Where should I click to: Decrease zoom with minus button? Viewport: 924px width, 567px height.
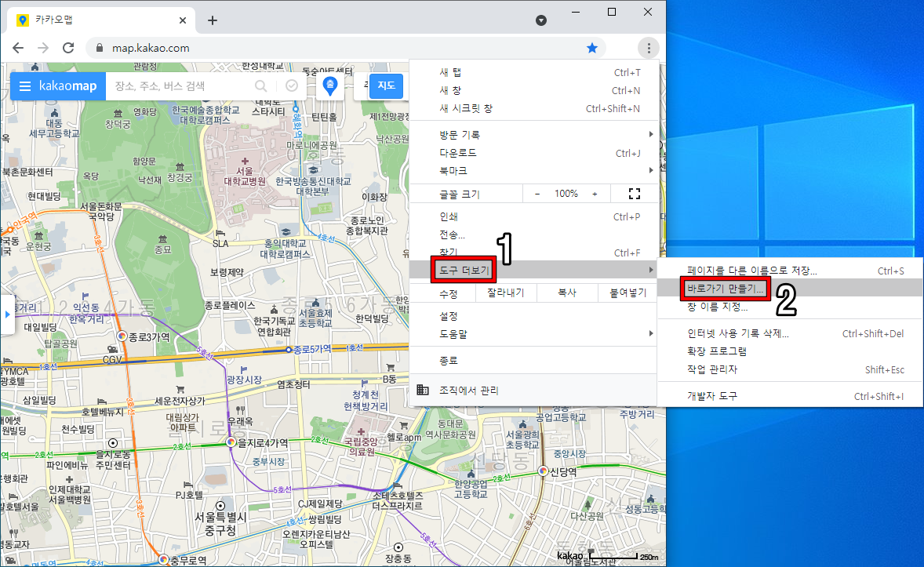click(x=537, y=194)
